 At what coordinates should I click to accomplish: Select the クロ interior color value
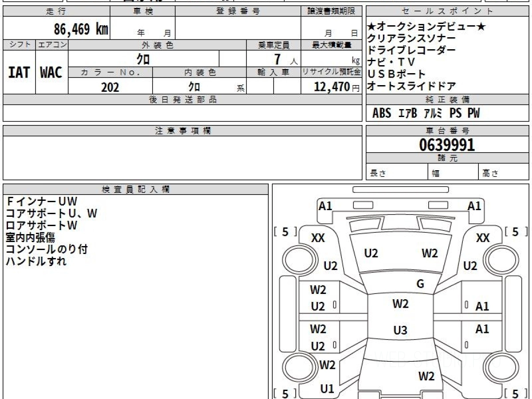point(194,87)
